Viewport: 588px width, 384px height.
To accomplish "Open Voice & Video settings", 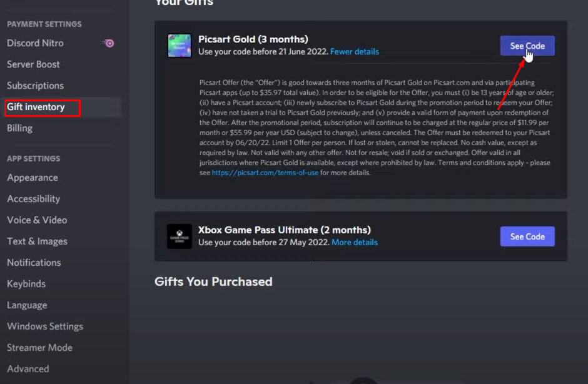I will click(37, 220).
